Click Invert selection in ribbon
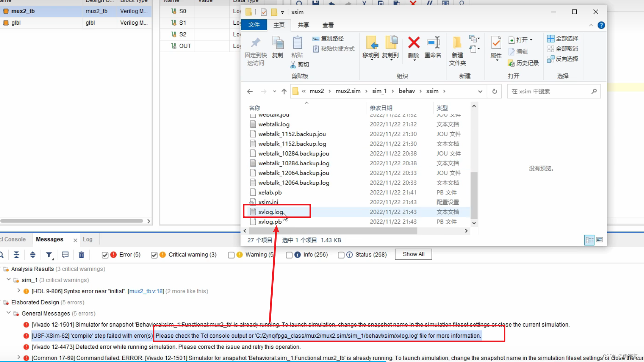Image resolution: width=644 pixels, height=362 pixels. pyautogui.click(x=563, y=59)
